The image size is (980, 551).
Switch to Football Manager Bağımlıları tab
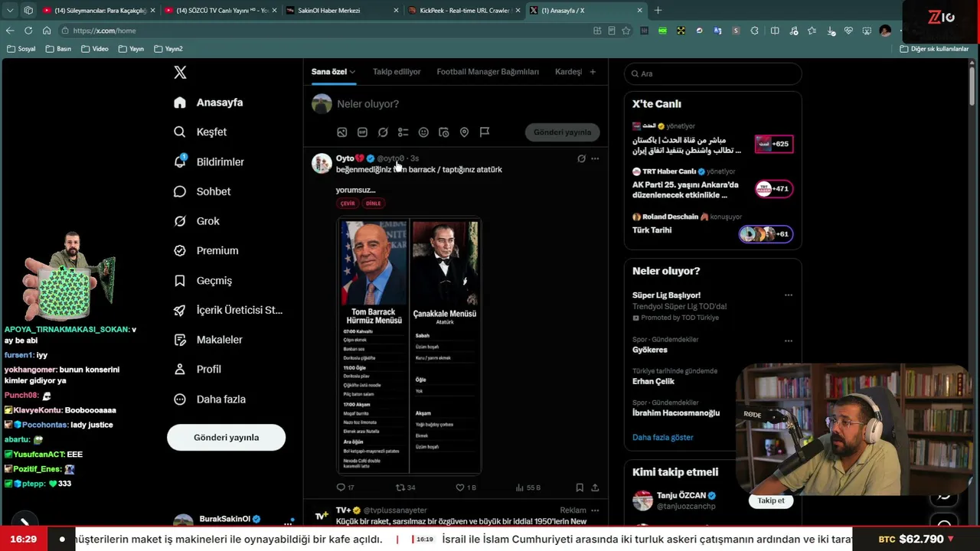488,72
